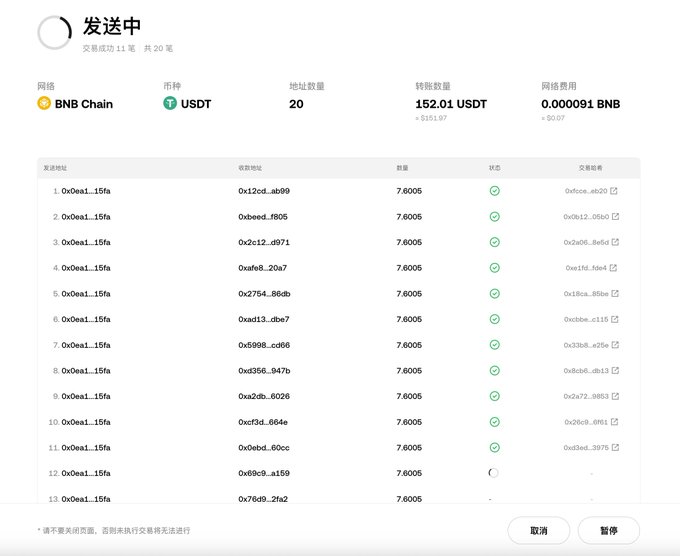Open external link icon for hash 0xe1fd...fde4
Viewport: 680px width, 556px height.
click(x=613, y=268)
